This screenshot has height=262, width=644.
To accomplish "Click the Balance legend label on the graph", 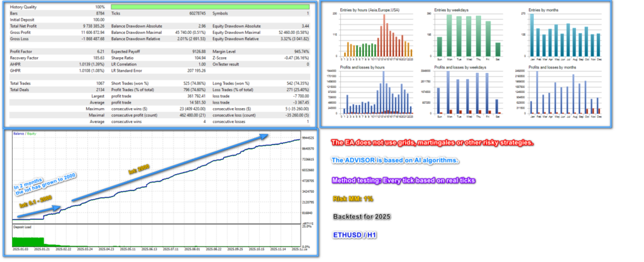I will [x=18, y=134].
